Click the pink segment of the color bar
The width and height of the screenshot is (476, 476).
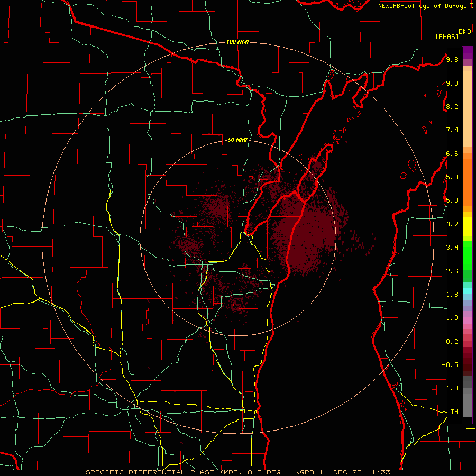tap(467, 321)
